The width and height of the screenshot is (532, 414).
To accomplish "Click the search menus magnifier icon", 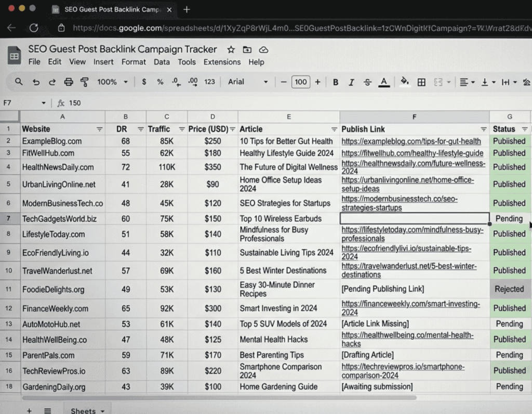I will pos(19,82).
